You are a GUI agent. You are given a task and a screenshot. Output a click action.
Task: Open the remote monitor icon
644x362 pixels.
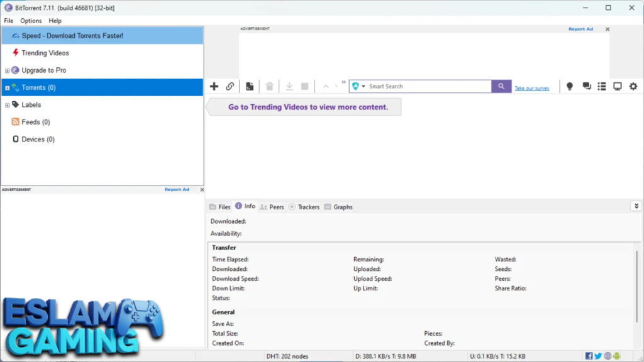pyautogui.click(x=618, y=86)
